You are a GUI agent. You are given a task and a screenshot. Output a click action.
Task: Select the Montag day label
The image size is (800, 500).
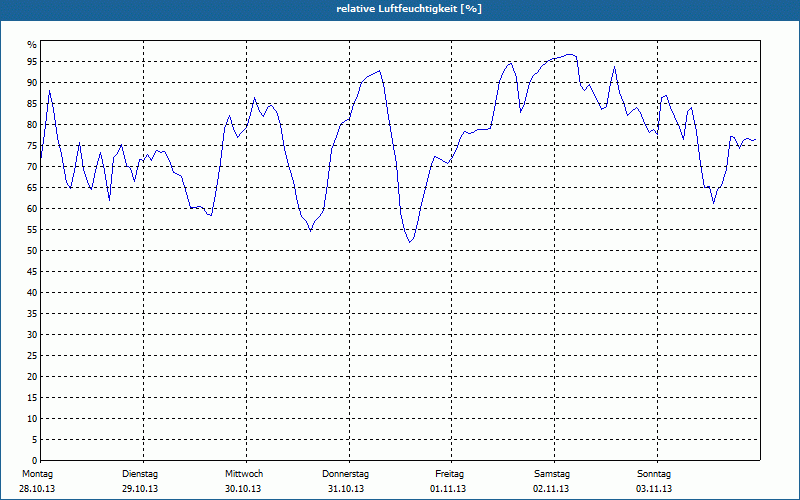(37, 474)
